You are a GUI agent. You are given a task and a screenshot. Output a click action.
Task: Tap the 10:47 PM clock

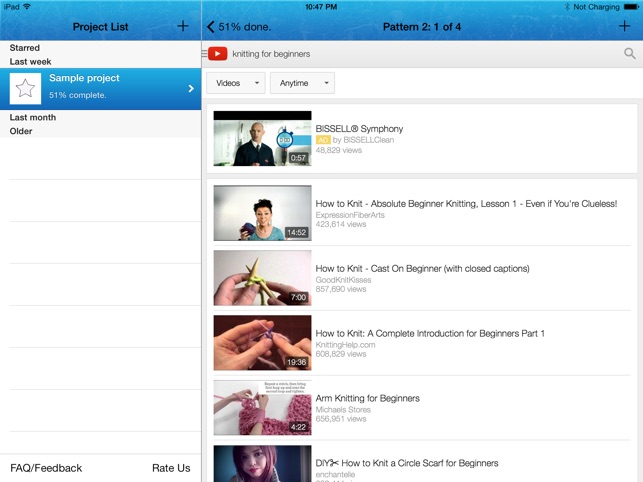[321, 7]
